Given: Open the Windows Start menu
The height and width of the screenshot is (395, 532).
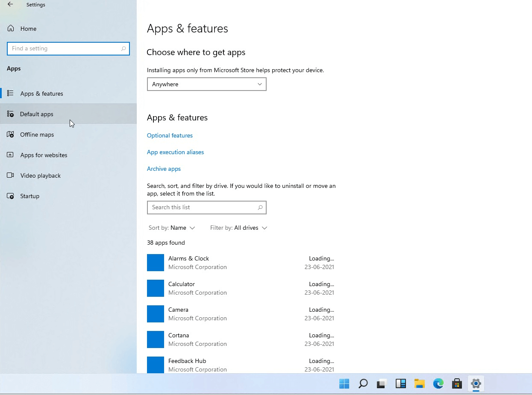Looking at the screenshot, I should [x=344, y=383].
